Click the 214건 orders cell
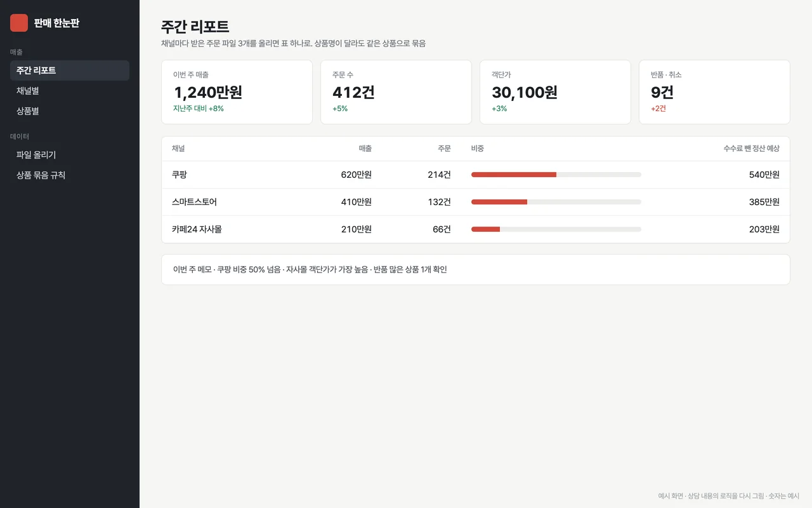Image resolution: width=812 pixels, height=508 pixels. tap(440, 175)
